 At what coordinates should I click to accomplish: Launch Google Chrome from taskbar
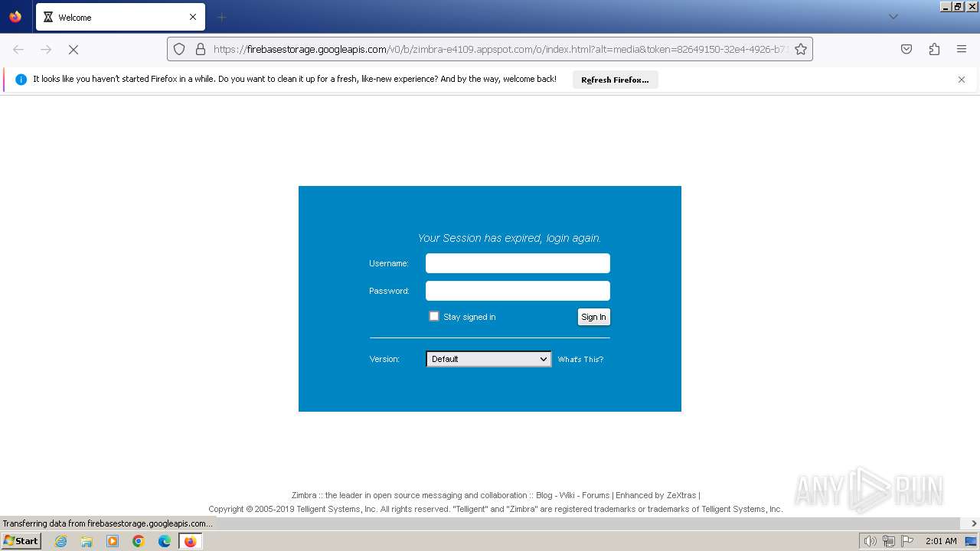[139, 541]
